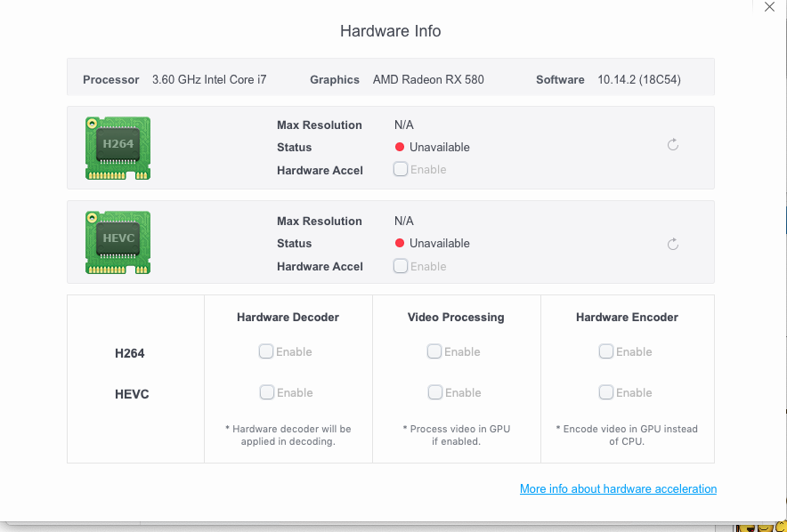Select the 3.60 GHz Intel Core i7 text

click(209, 80)
